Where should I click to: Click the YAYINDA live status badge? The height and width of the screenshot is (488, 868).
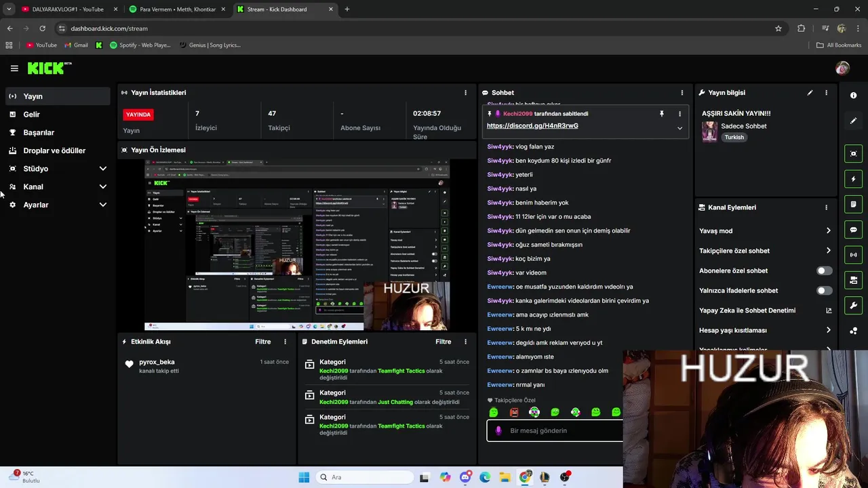tap(138, 115)
